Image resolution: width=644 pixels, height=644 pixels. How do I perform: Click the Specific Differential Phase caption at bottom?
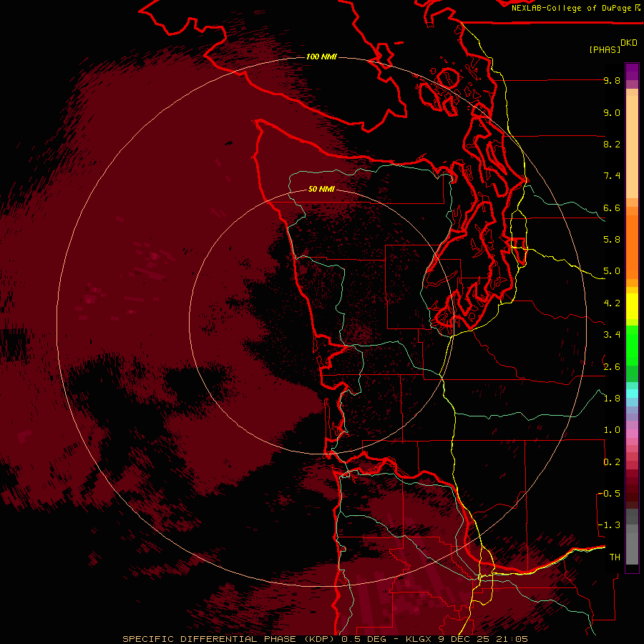[x=325, y=639]
